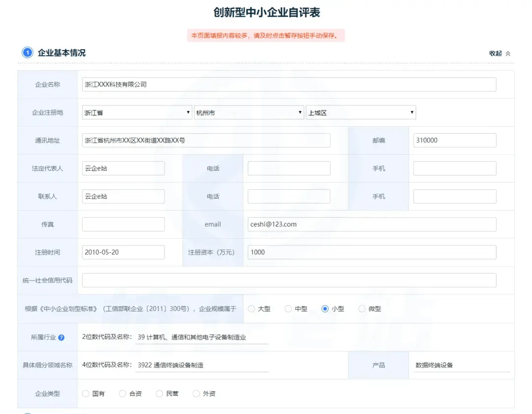This screenshot has height=414, width=532.
Task: Select 大型 enterprise scale radio
Action: click(x=251, y=309)
